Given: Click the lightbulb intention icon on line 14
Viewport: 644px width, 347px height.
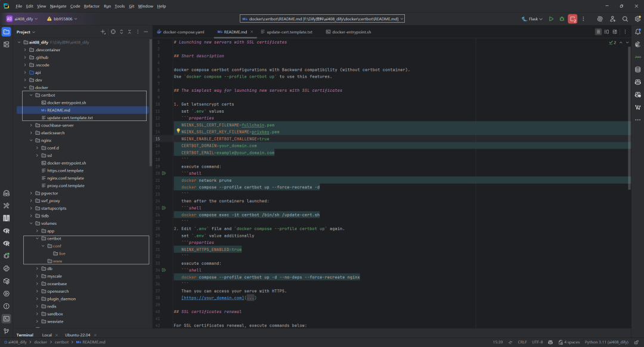Looking at the screenshot, I should point(178,131).
